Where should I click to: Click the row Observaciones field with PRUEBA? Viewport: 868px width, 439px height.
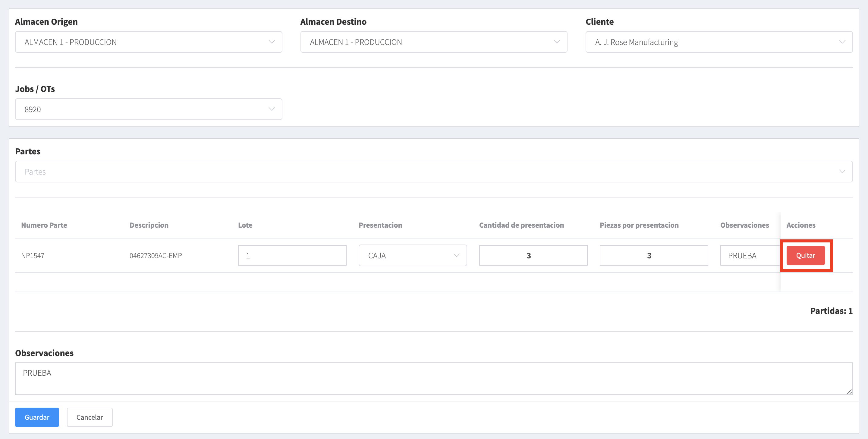click(749, 256)
